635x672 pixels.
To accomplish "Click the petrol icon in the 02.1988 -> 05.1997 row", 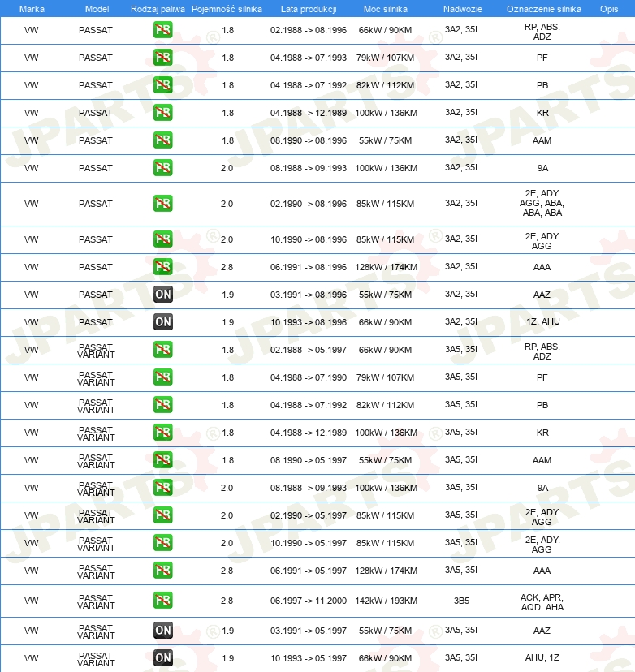I will pos(163,350).
